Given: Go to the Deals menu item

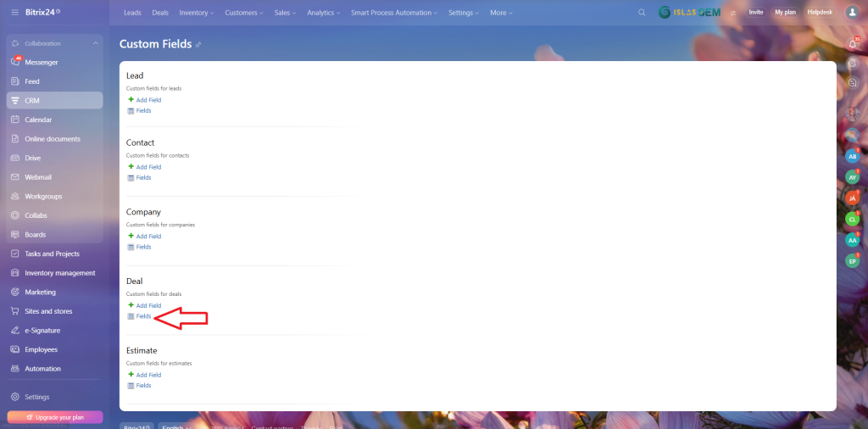Looking at the screenshot, I should [x=160, y=13].
